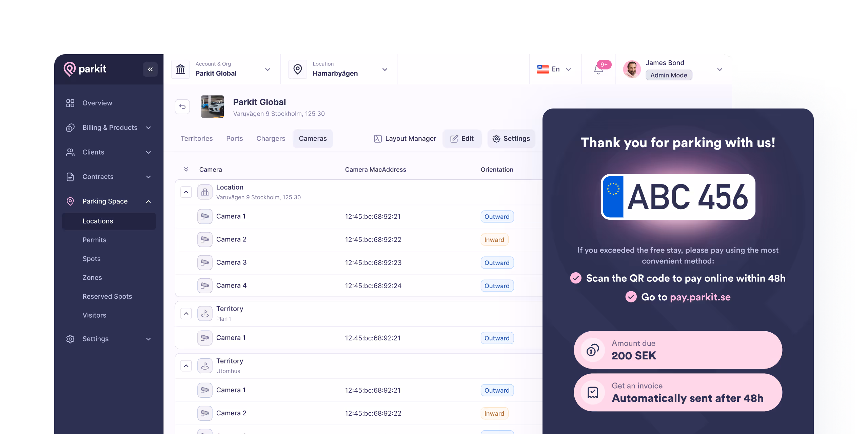Image resolution: width=868 pixels, height=434 pixels.
Task: Click the Billing & Products coin icon
Action: (70, 128)
